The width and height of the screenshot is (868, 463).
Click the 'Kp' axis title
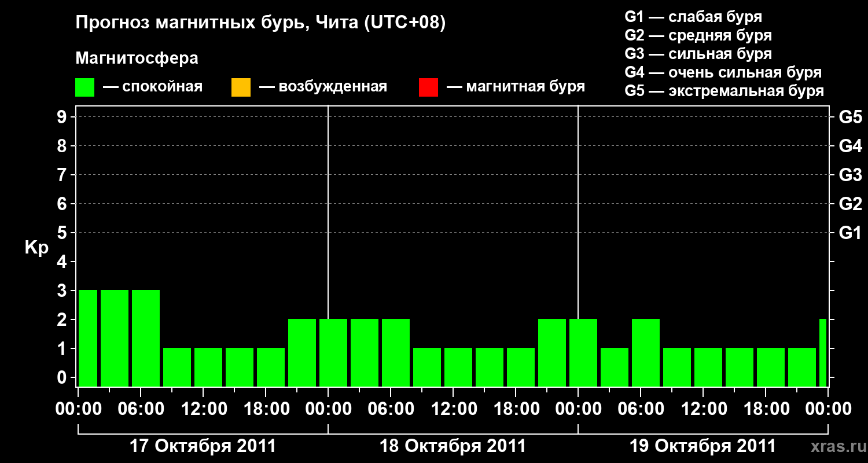pos(37,248)
